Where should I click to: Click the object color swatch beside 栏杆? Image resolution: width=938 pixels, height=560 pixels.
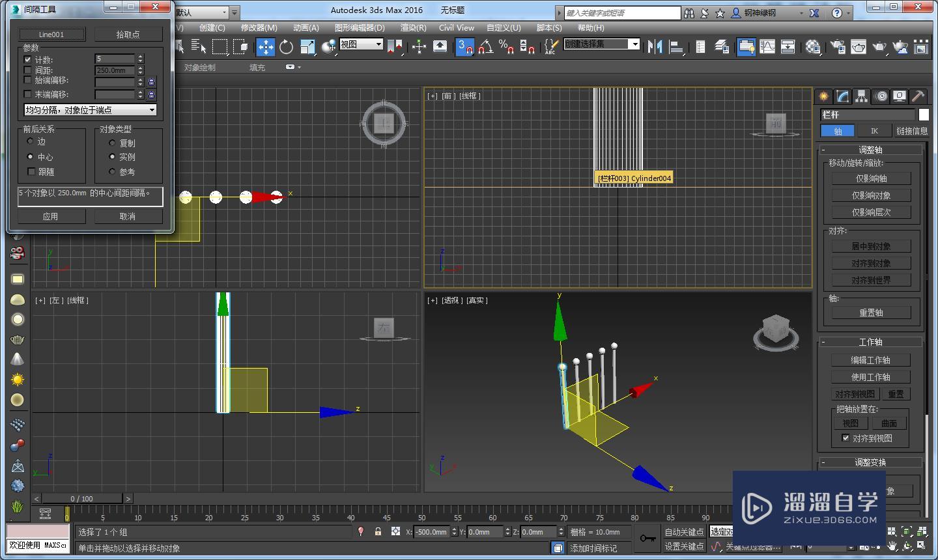coord(924,115)
